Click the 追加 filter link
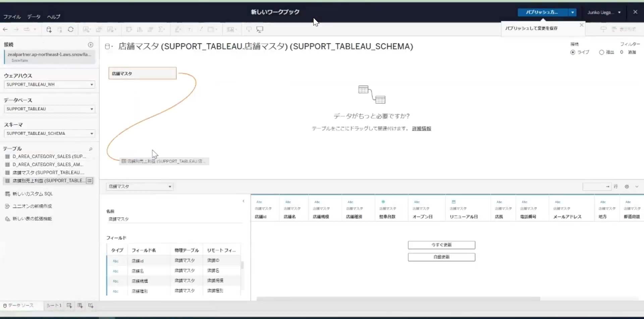 pos(632,52)
